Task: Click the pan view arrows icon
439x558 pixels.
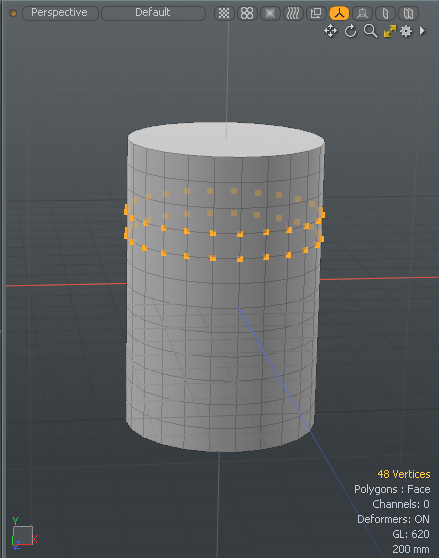Action: coord(330,31)
